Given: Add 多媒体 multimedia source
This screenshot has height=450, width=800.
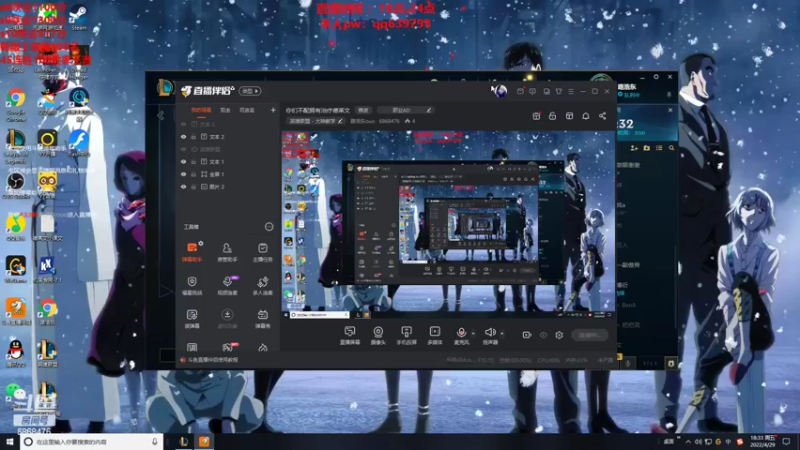Looking at the screenshot, I should (435, 336).
